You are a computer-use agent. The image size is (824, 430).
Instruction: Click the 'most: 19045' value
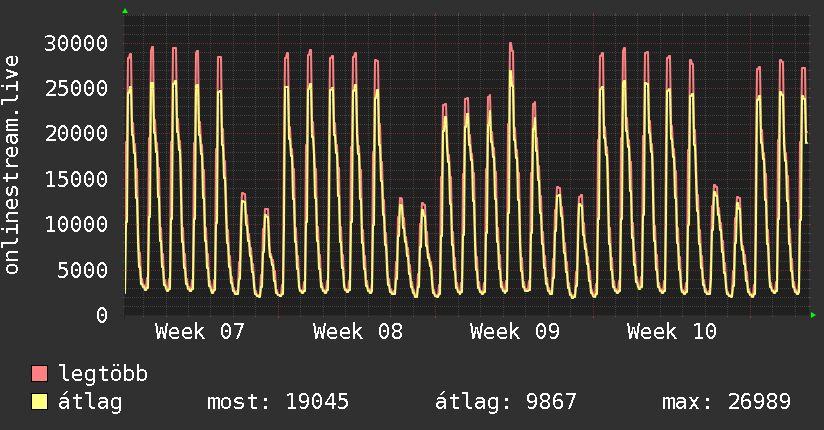coord(278,402)
